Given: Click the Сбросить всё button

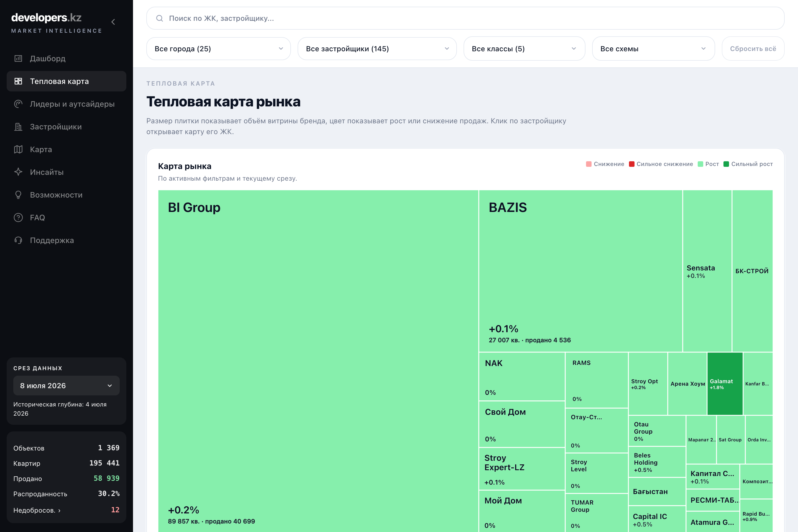Looking at the screenshot, I should pyautogui.click(x=753, y=48).
